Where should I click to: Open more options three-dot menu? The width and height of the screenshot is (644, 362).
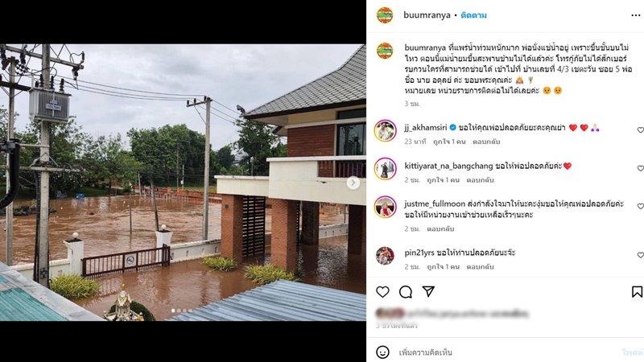tap(636, 15)
